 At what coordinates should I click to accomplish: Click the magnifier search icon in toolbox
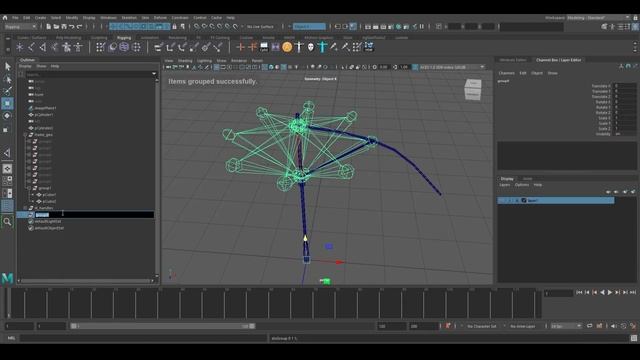pos(7,222)
